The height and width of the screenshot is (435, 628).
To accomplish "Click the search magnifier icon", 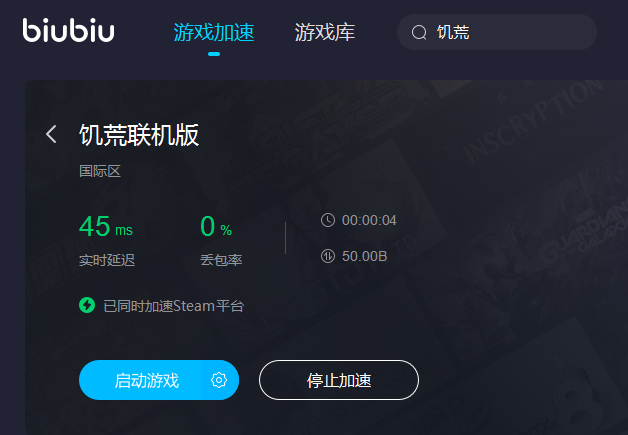I will tap(419, 32).
